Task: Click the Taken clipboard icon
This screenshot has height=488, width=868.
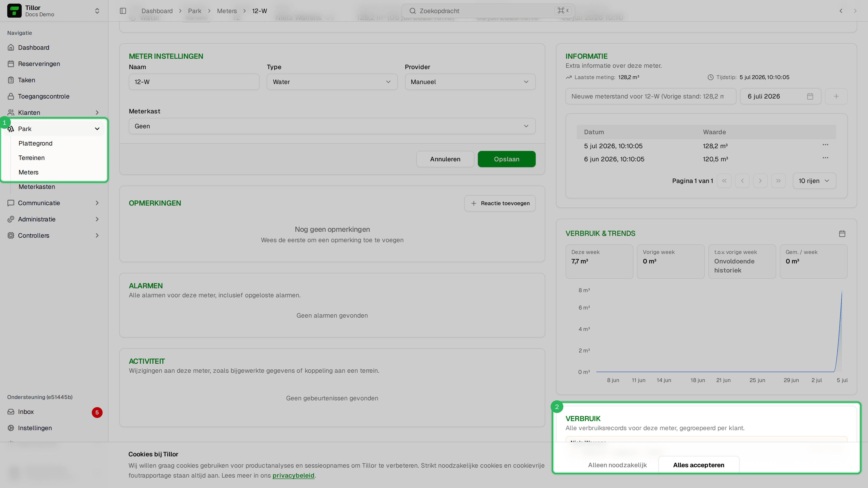Action: click(11, 80)
